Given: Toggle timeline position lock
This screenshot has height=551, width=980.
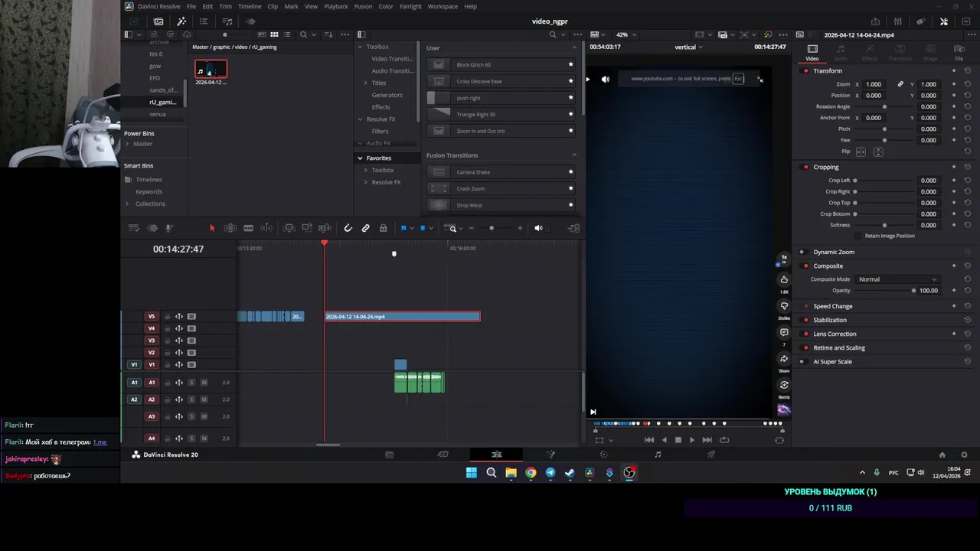Looking at the screenshot, I should click(384, 228).
